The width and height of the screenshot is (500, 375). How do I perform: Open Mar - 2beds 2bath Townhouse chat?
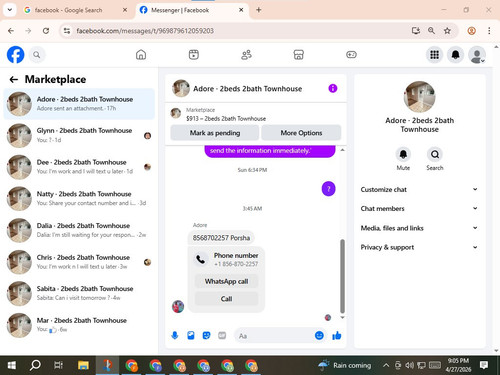point(79,325)
